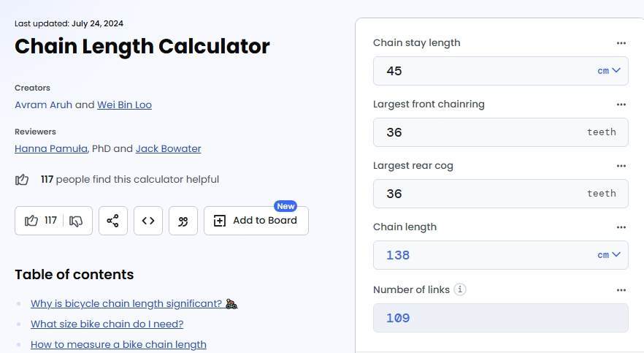The height and width of the screenshot is (353, 644).
Task: Open options dots for Largest rear cog
Action: (621, 166)
